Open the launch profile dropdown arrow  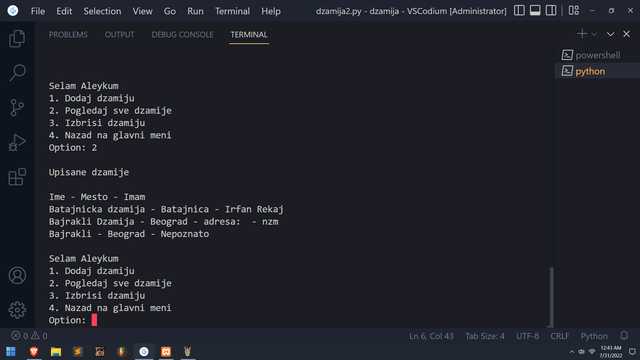pos(594,34)
